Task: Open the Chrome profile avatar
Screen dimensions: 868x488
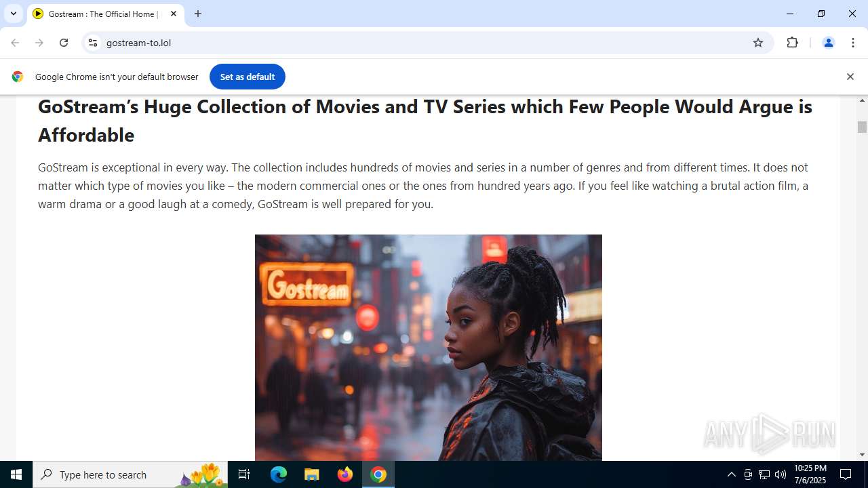Action: tap(828, 43)
